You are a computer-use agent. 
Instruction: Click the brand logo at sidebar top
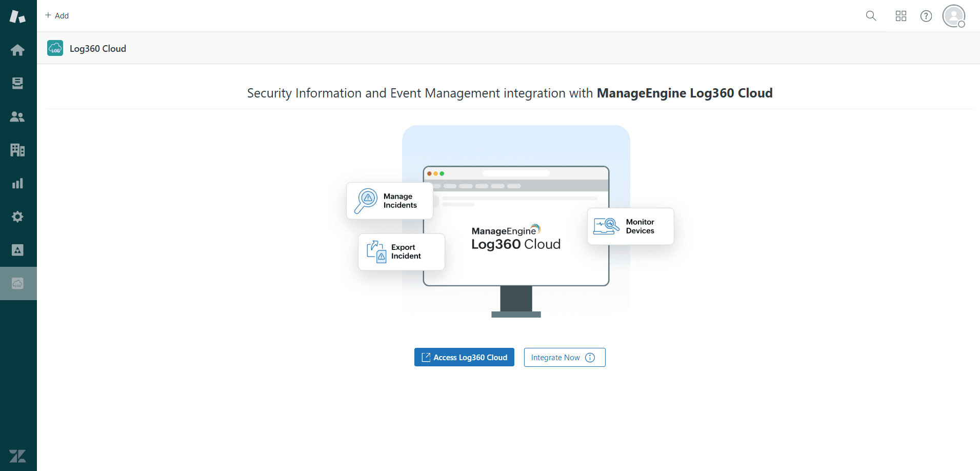pyautogui.click(x=17, y=16)
